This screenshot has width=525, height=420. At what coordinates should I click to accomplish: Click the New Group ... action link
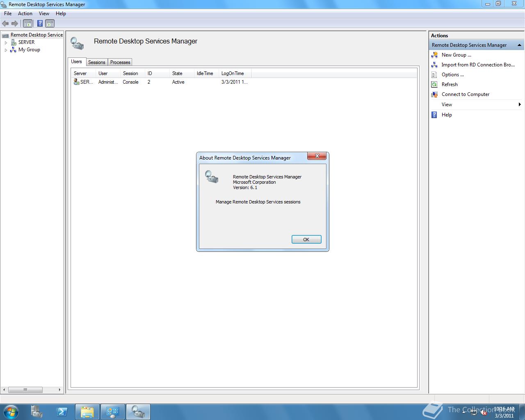click(456, 55)
